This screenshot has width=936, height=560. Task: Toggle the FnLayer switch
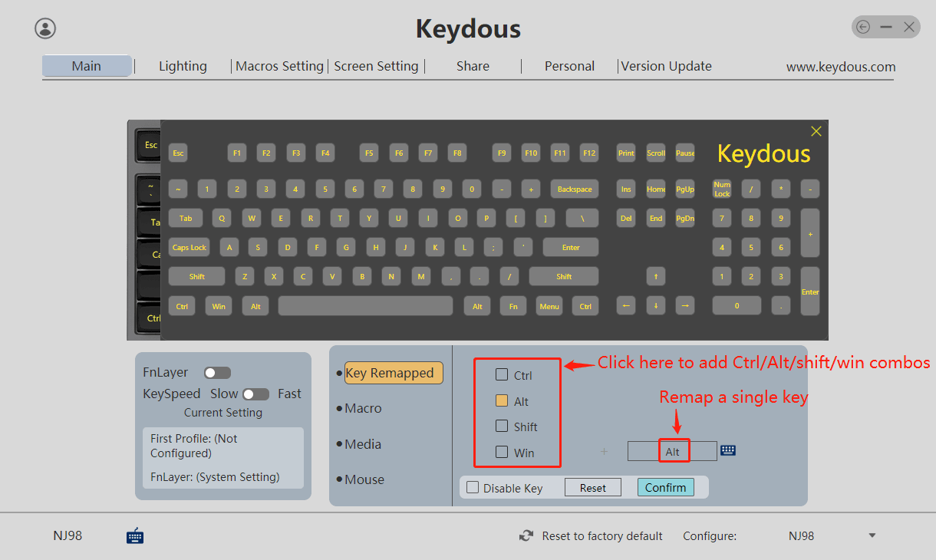(x=217, y=373)
